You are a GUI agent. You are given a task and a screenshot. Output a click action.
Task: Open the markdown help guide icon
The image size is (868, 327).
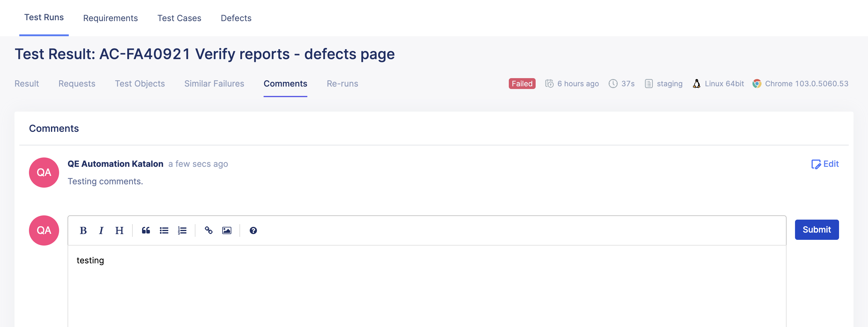coord(253,230)
